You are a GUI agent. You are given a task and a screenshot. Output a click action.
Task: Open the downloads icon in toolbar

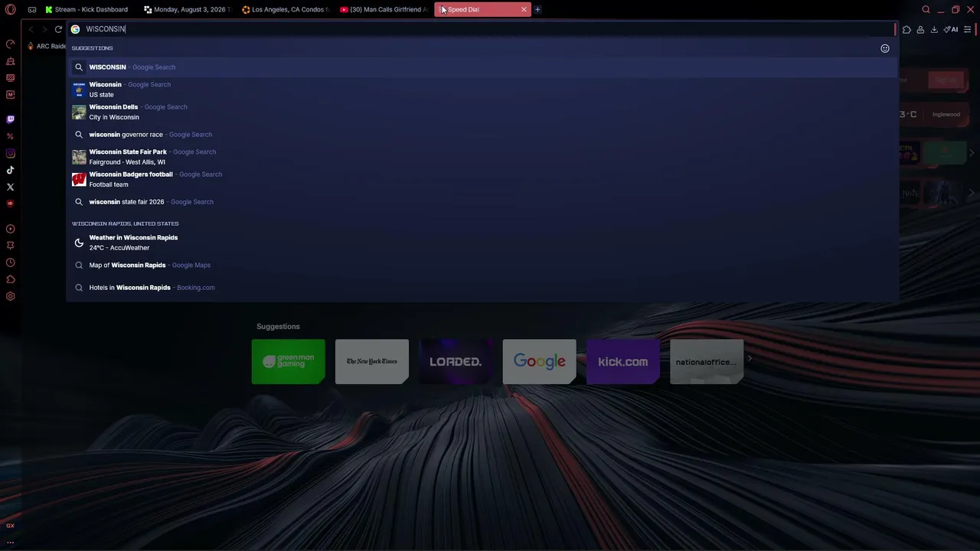[x=934, y=30]
